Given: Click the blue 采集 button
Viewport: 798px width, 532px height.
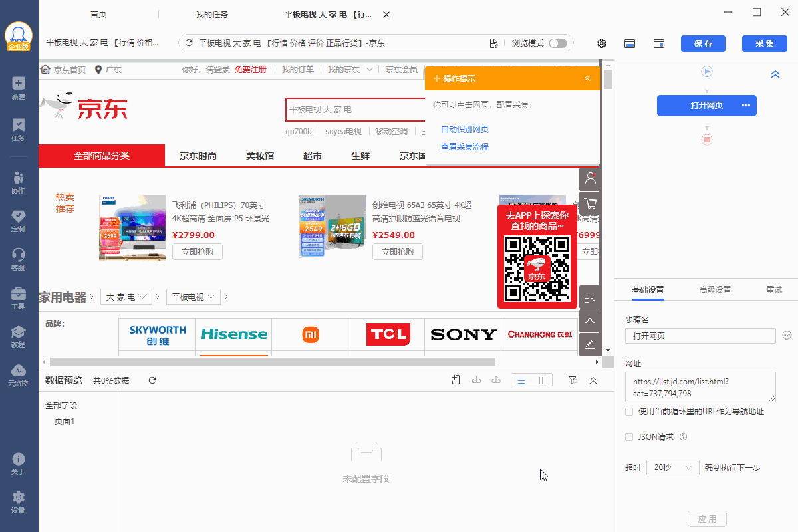Looking at the screenshot, I should [x=765, y=43].
